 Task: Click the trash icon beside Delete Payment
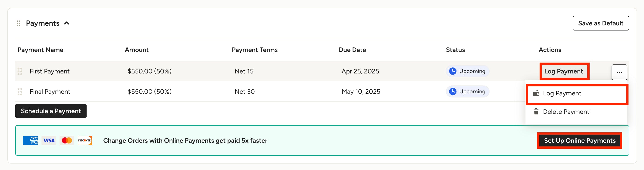click(x=536, y=112)
